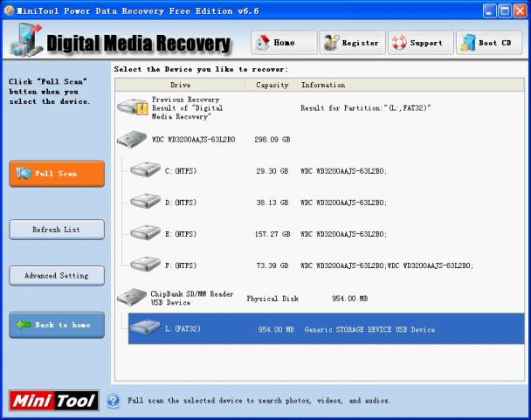Minimize the MiniTool window

489,11
